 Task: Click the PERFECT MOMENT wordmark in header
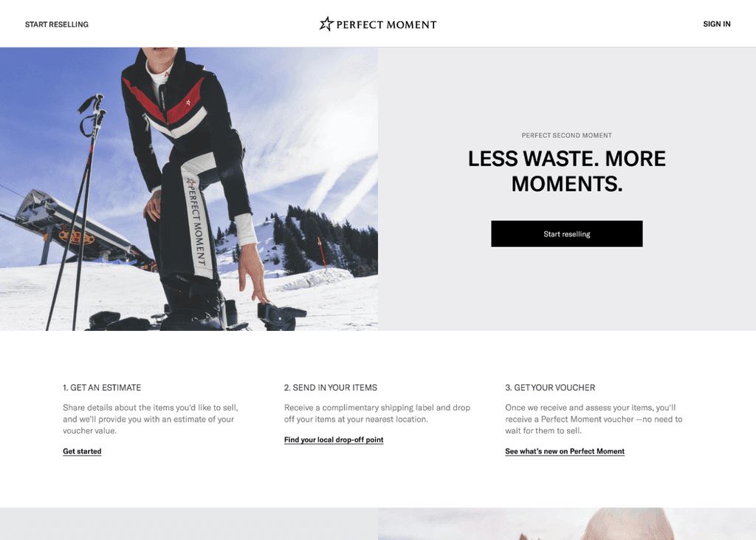(x=386, y=24)
